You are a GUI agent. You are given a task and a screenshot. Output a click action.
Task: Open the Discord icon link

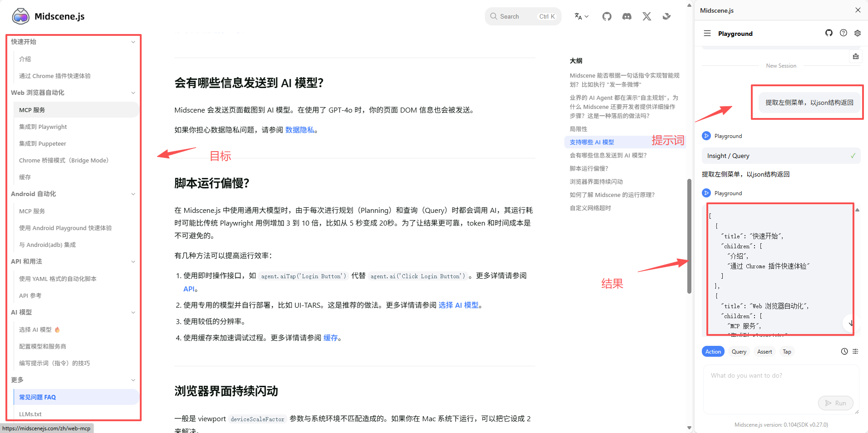pyautogui.click(x=627, y=16)
